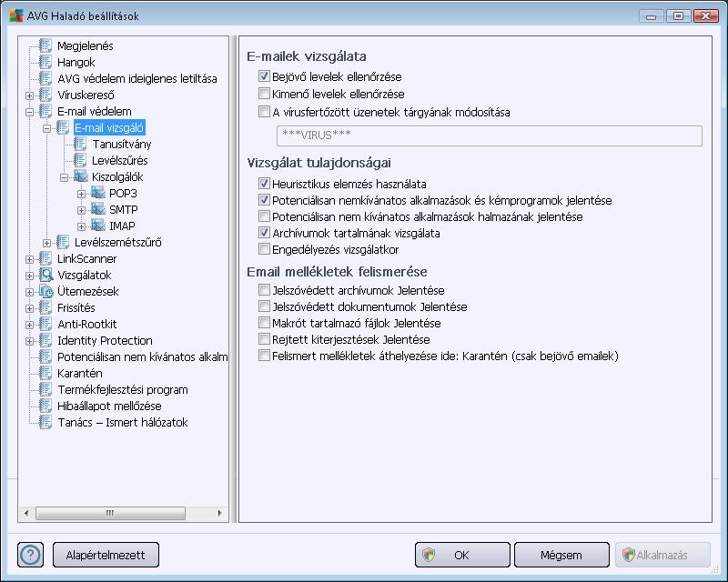Expand the Víruskereső tree node
The width and height of the screenshot is (728, 582).
[x=30, y=95]
